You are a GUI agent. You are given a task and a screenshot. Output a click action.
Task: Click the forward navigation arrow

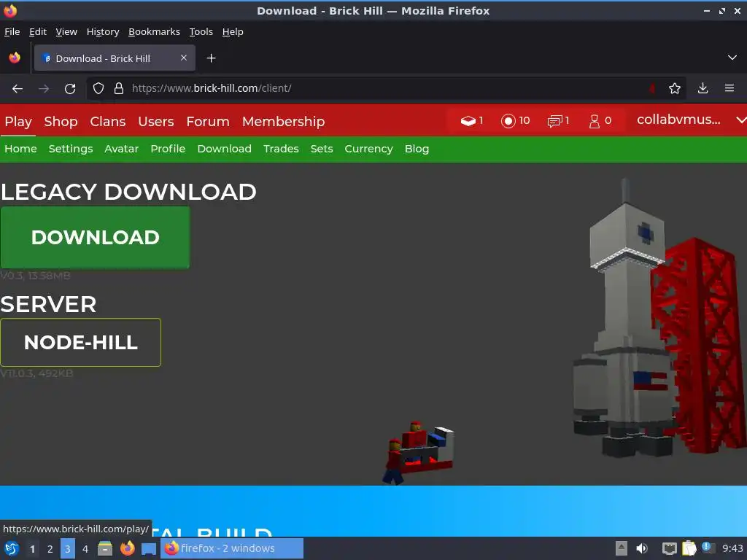[x=44, y=88]
